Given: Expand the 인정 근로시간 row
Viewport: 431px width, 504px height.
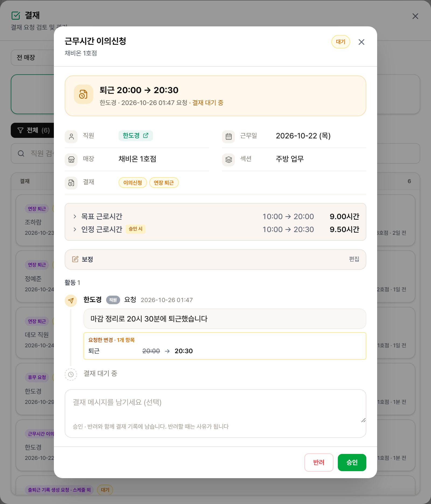Looking at the screenshot, I should coord(215,229).
